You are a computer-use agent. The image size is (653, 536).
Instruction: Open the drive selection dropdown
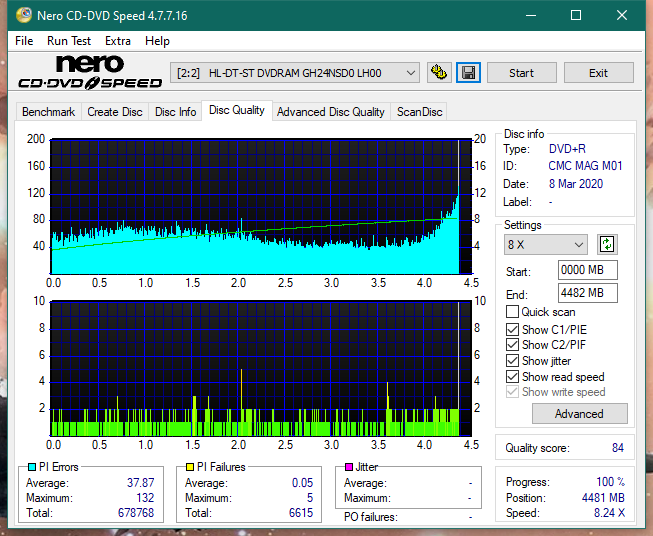pyautogui.click(x=295, y=73)
